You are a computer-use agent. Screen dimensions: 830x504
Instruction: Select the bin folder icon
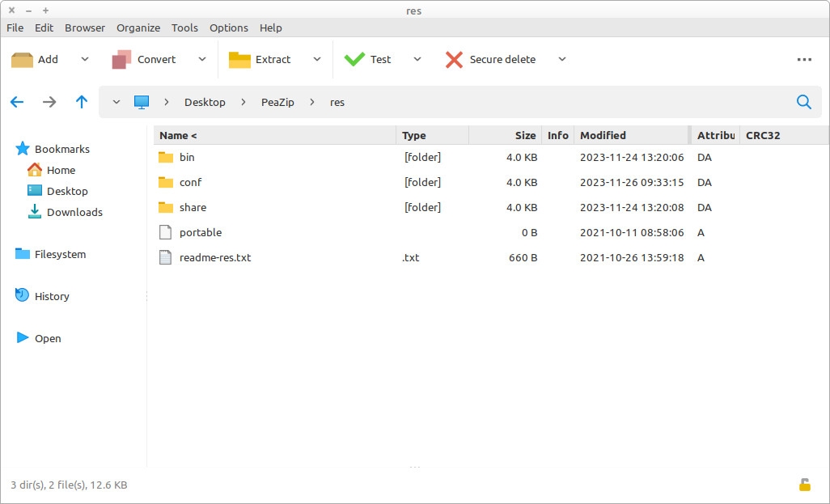tap(166, 157)
